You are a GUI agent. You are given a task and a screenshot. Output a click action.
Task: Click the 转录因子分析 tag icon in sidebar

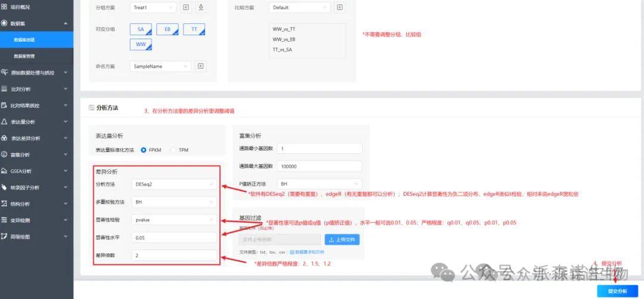click(5, 187)
